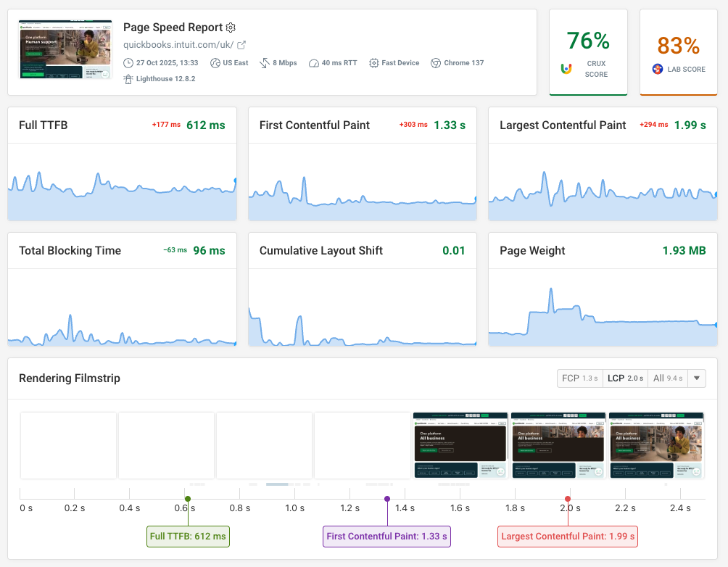This screenshot has width=728, height=567.
Task: Open website screenshot thumbnail in report header
Action: click(65, 49)
